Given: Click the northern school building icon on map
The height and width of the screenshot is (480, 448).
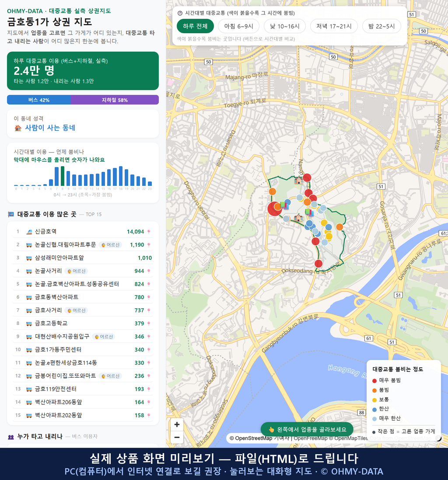Looking at the screenshot, I should pyautogui.click(x=298, y=180).
